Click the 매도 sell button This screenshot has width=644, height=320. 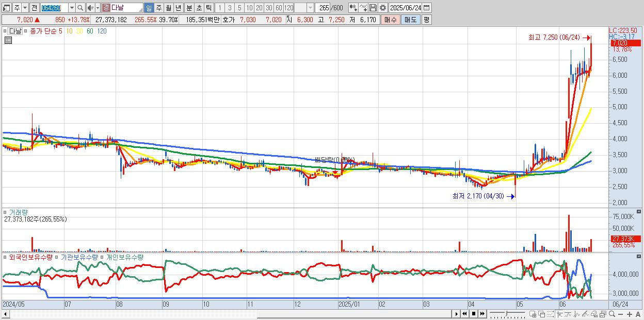pyautogui.click(x=411, y=20)
